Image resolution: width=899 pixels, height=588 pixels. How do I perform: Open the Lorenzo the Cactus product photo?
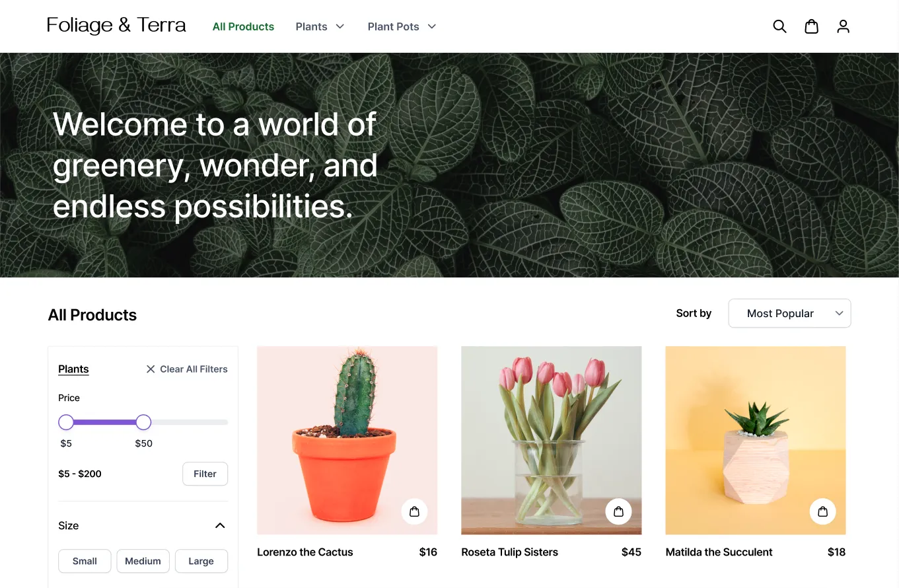click(x=347, y=439)
